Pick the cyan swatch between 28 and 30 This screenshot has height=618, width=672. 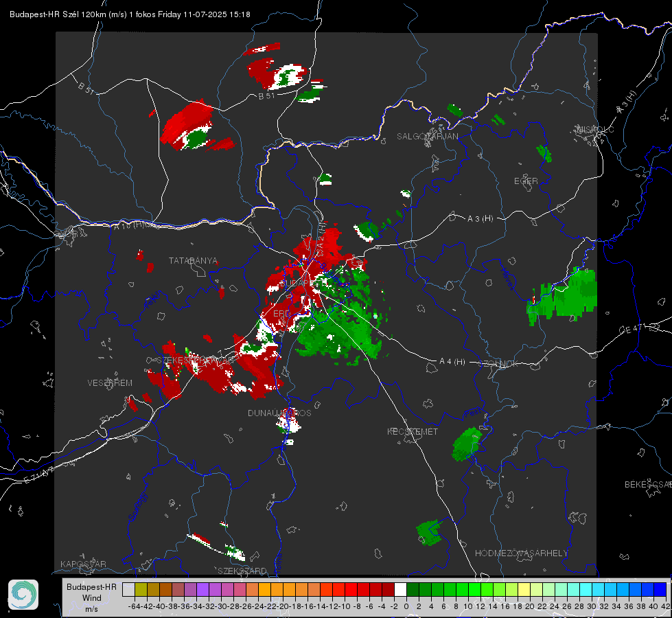point(586,589)
